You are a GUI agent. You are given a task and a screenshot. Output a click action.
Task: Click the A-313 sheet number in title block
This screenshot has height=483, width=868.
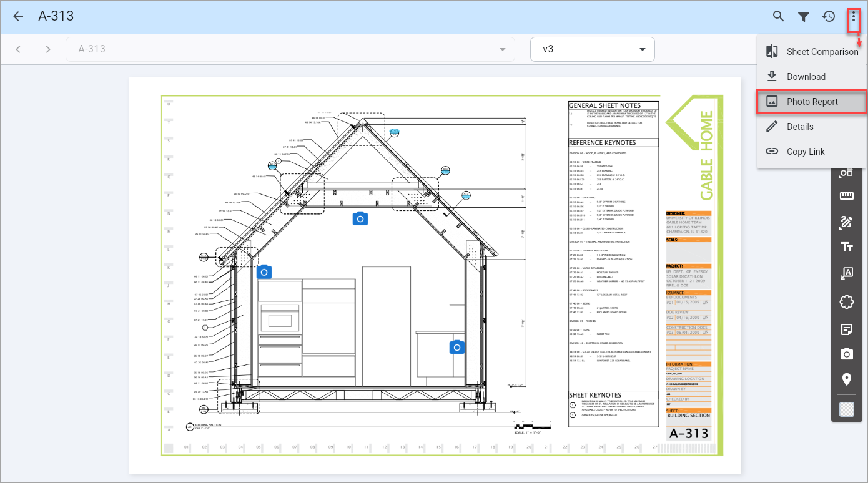point(689,433)
